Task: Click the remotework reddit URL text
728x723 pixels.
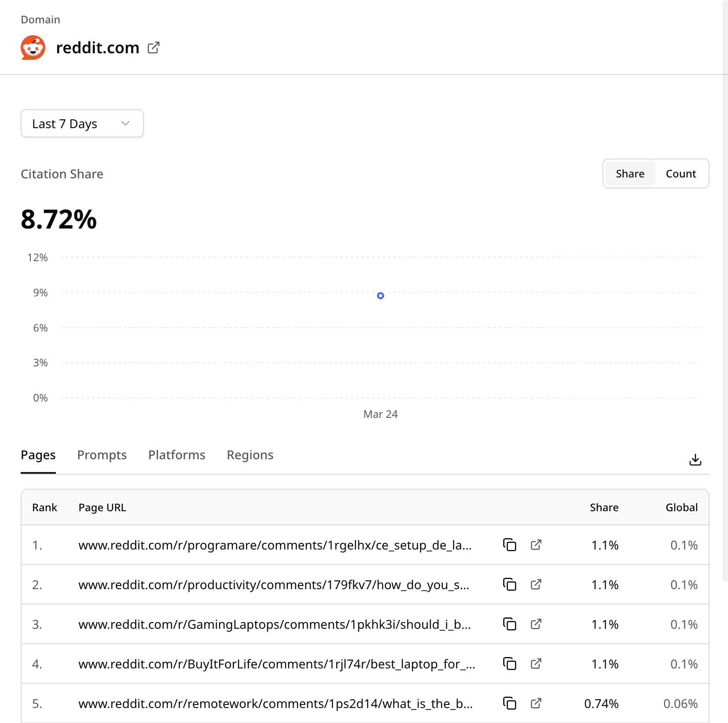Action: pos(276,704)
